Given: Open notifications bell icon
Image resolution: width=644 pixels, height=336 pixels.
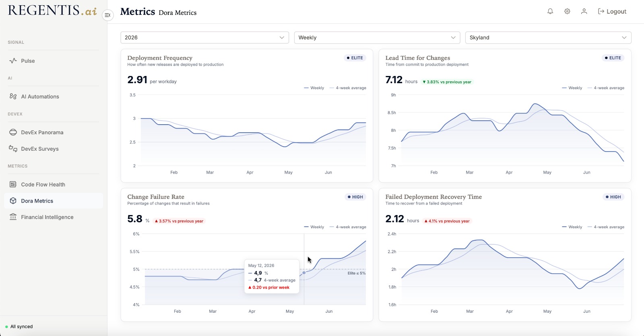Looking at the screenshot, I should tap(550, 11).
